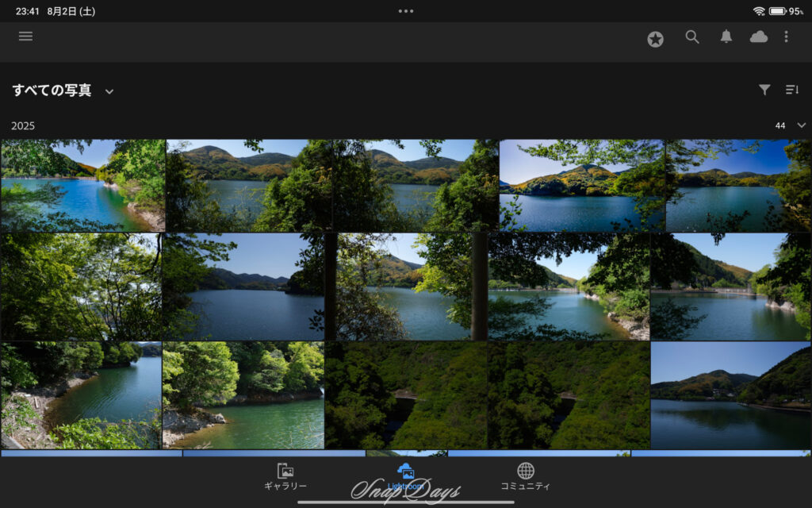The height and width of the screenshot is (508, 812).
Task: Tap the cloud sync status icon
Action: (x=758, y=37)
